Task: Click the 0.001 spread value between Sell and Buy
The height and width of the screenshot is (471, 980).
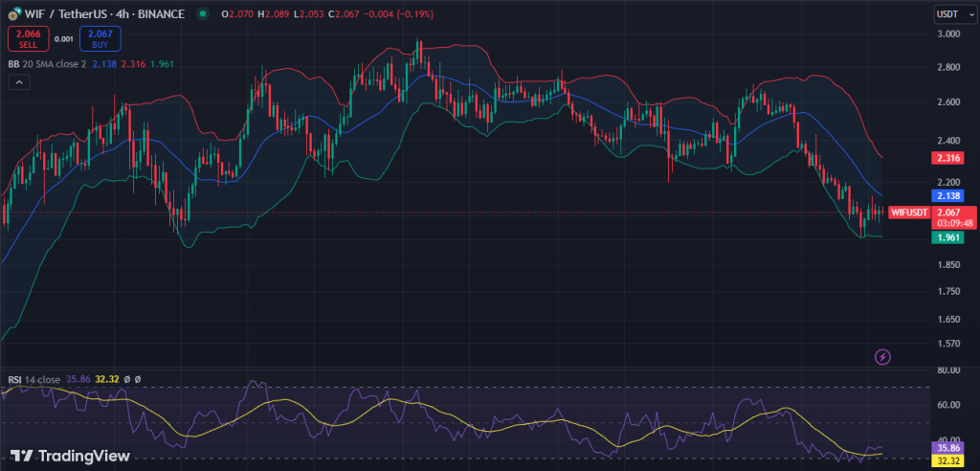Action: 63,38
